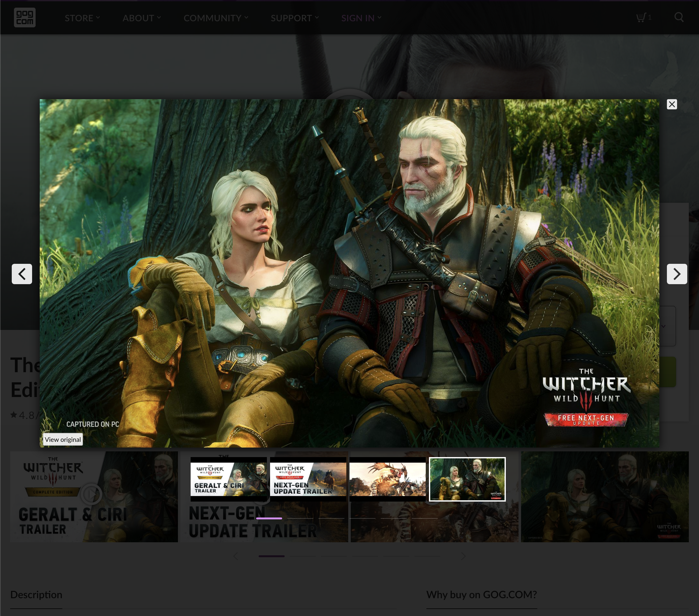Screen dimensions: 699x616
Task: Open the shopping cart
Action: click(642, 17)
